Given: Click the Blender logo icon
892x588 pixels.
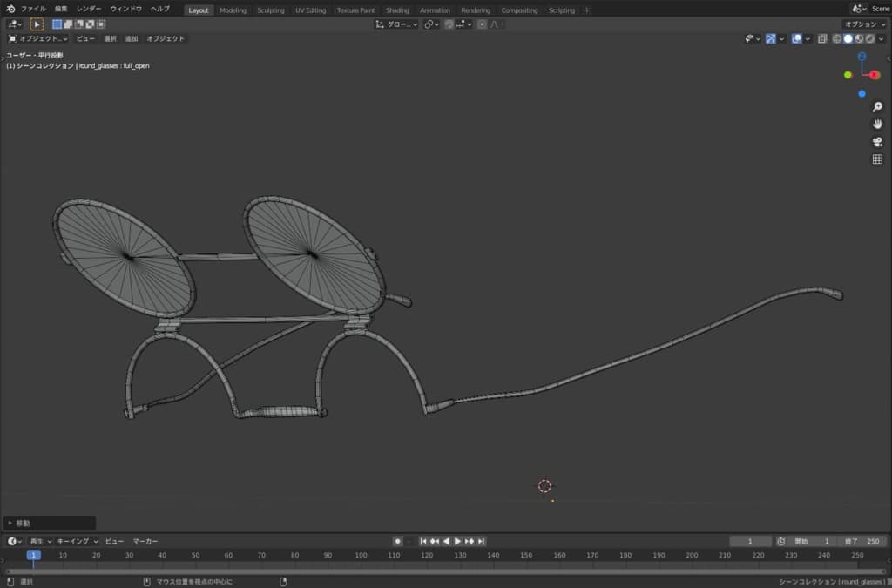Looking at the screenshot, I should [10, 9].
